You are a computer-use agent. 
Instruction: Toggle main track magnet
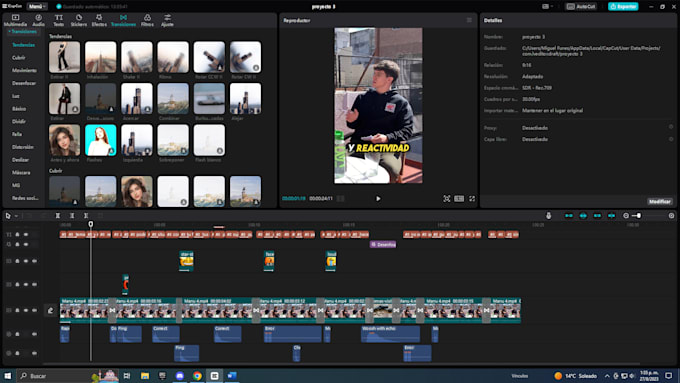tap(569, 216)
